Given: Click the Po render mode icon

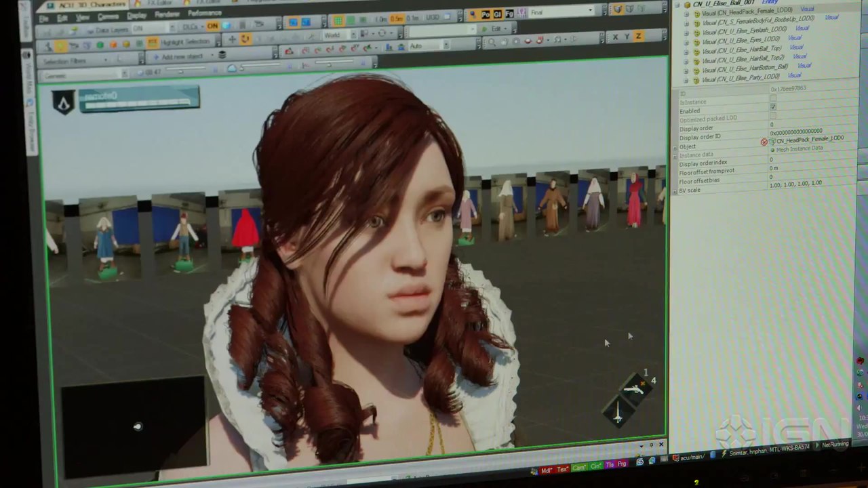Looking at the screenshot, I should 486,15.
